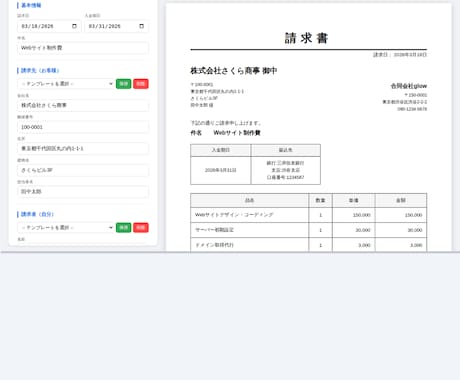This screenshot has height=380, width=460.
Task: Open the template dropdown under 請求者（自分）
Action: 66,227
